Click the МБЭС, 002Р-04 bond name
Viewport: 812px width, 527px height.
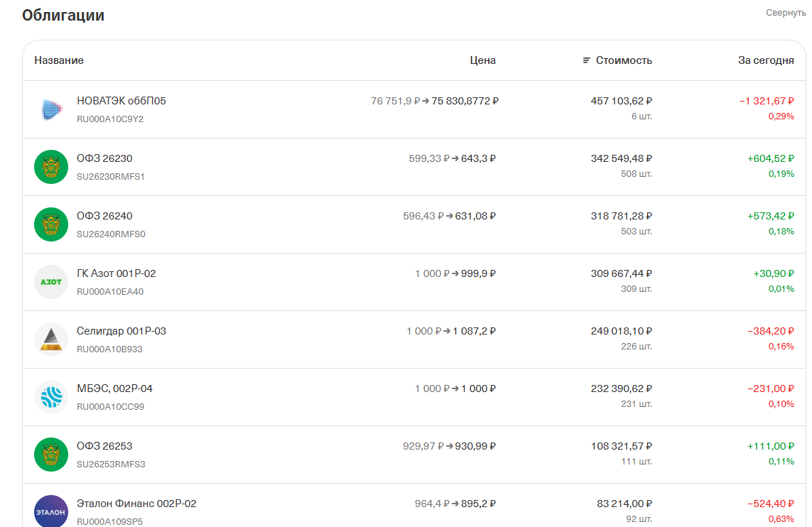(x=114, y=389)
